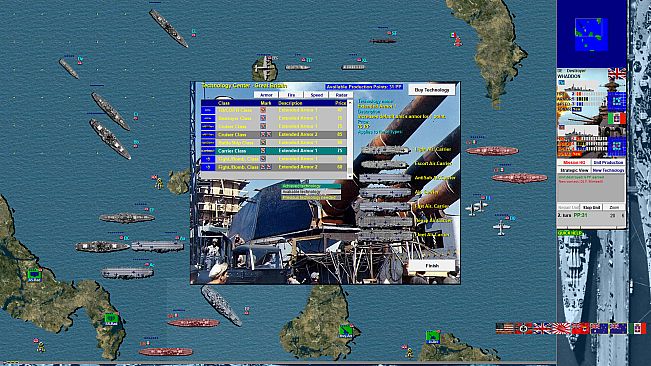Image resolution: width=651 pixels, height=366 pixels.
Task: Click the Destroyer Class row thumbnail icon
Action: pos(208,118)
